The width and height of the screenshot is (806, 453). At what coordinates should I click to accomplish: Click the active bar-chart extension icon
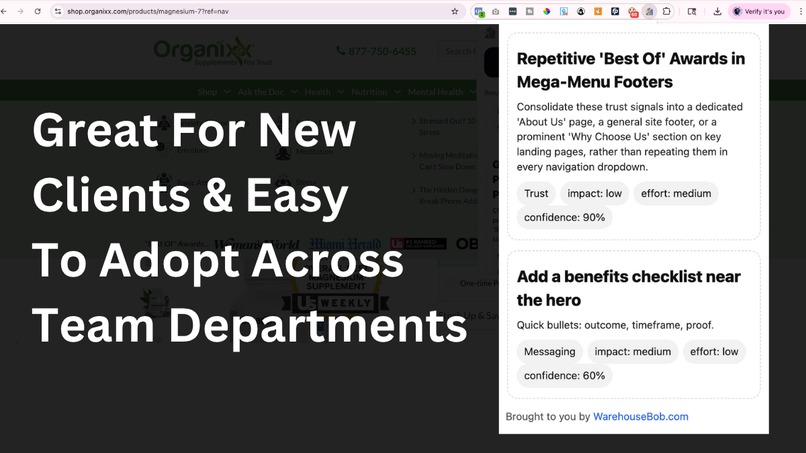[650, 11]
